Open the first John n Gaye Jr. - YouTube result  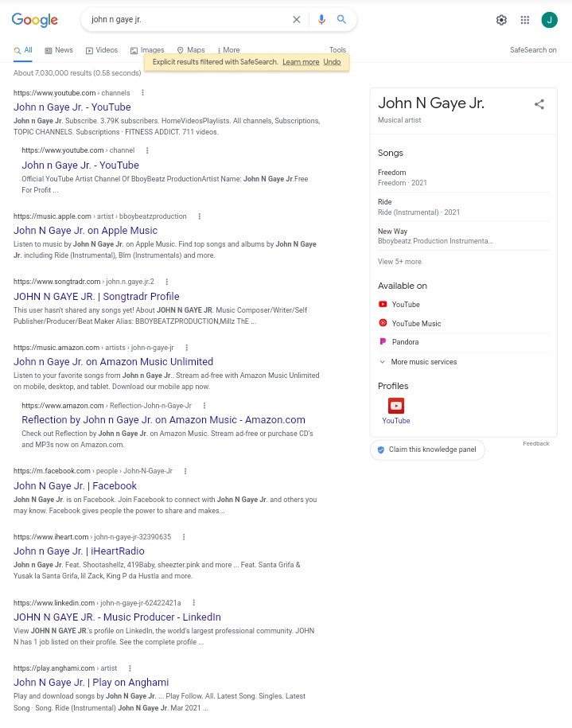pyautogui.click(x=72, y=107)
